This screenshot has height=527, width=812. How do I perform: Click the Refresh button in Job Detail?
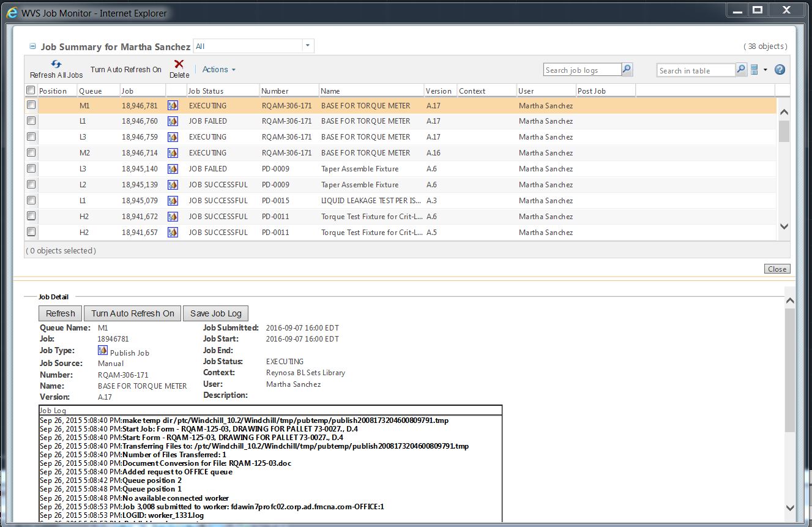60,313
